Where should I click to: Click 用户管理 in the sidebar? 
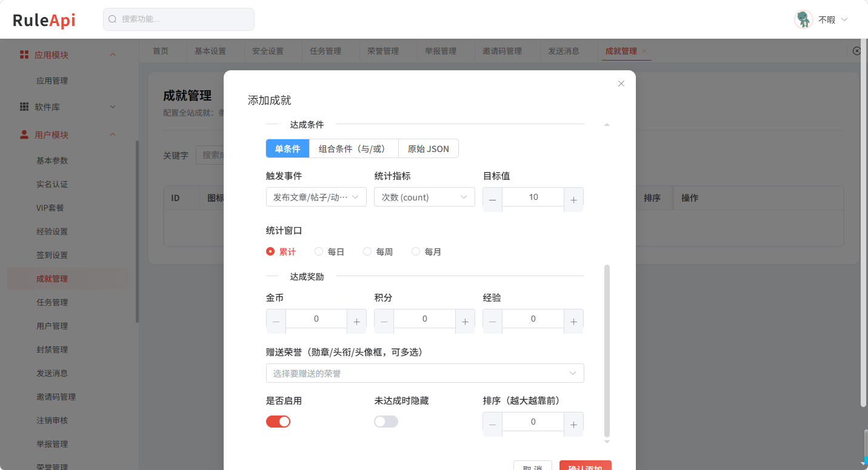tap(52, 326)
